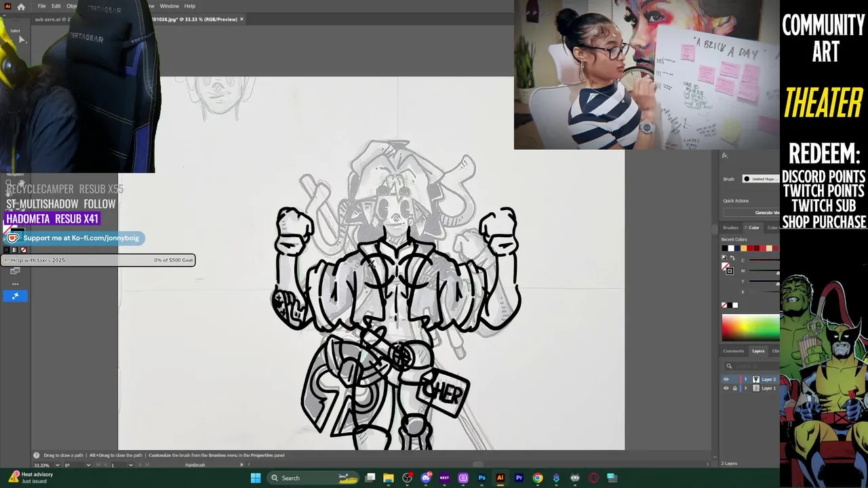Open the artboard number dropdown

pos(130,465)
